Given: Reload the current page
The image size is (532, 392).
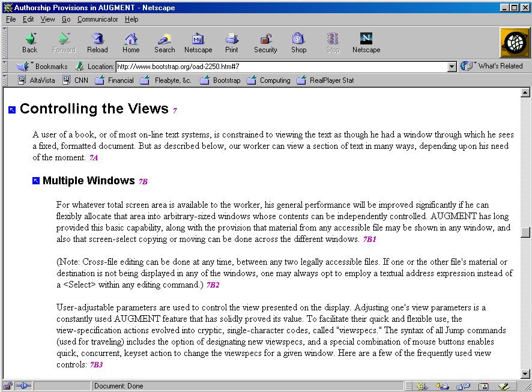Looking at the screenshot, I should [x=97, y=43].
